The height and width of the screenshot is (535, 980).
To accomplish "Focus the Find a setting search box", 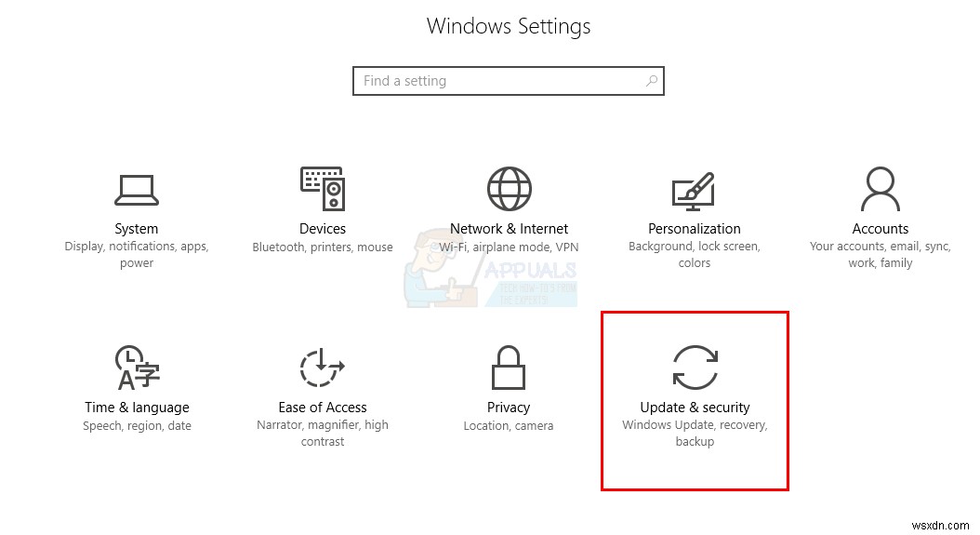I will (508, 81).
